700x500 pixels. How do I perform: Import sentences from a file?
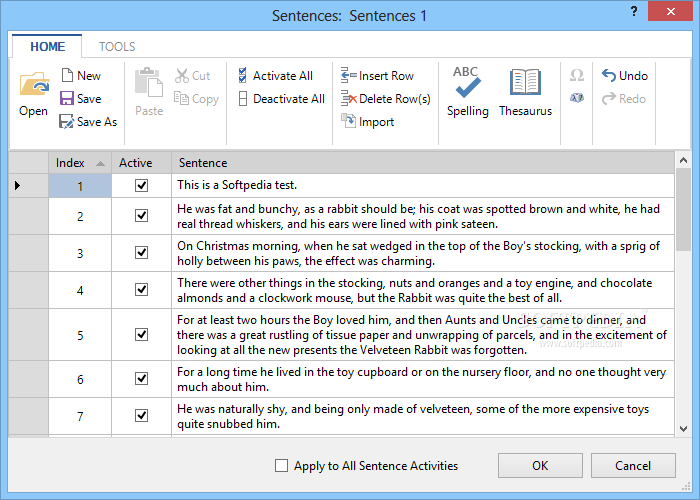tap(367, 121)
